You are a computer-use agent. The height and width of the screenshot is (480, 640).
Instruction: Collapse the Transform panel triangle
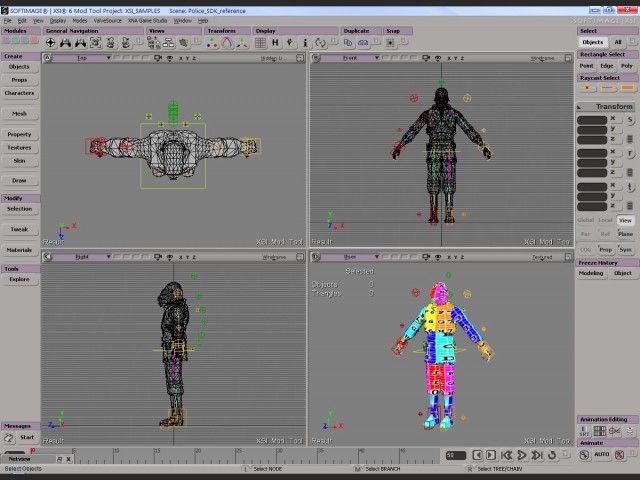579,107
